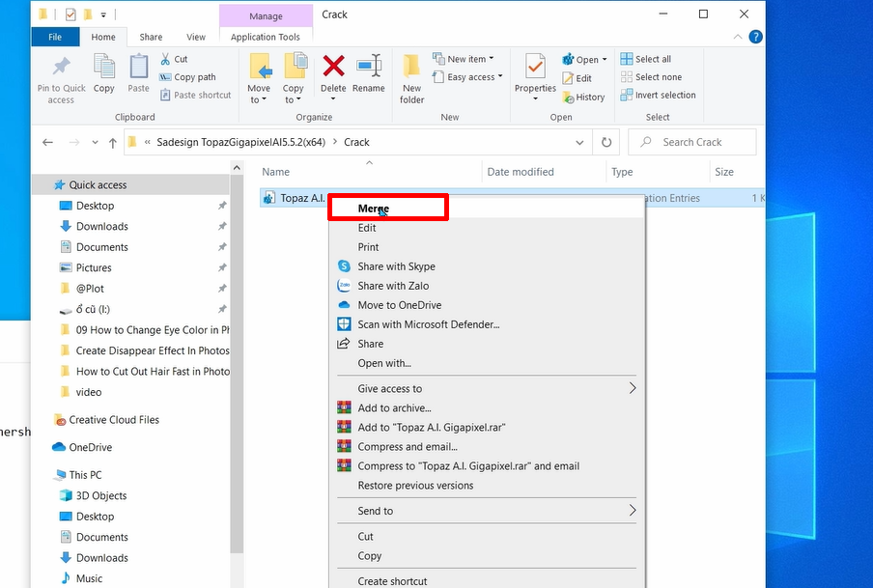
Task: Choose Move to OneDrive in context menu
Action: [487, 305]
